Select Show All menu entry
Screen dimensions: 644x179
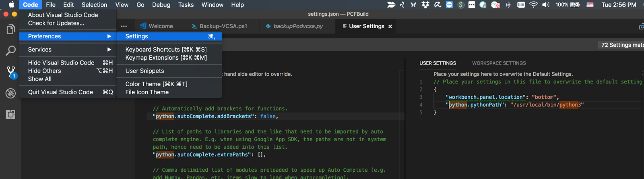pyautogui.click(x=68, y=79)
